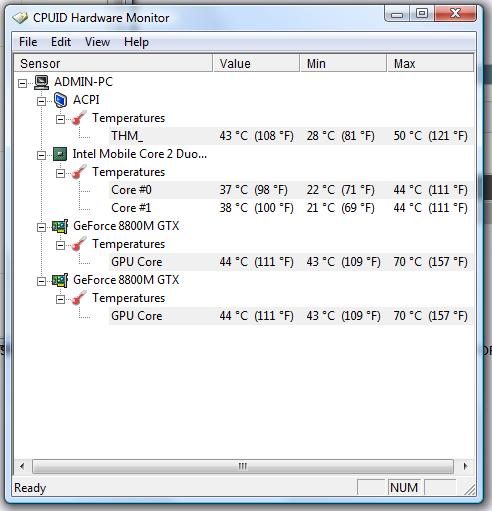
Task: Collapse Temperatures under ACPI
Action: [x=60, y=119]
